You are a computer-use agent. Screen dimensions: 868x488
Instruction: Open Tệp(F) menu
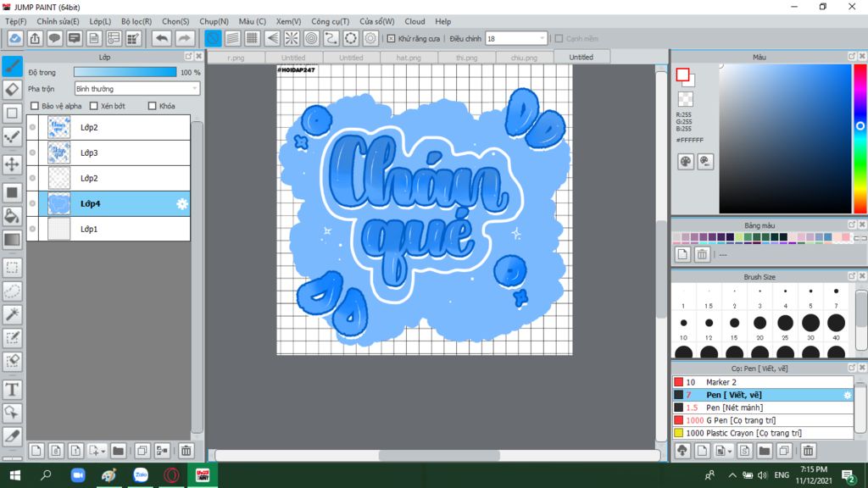15,21
